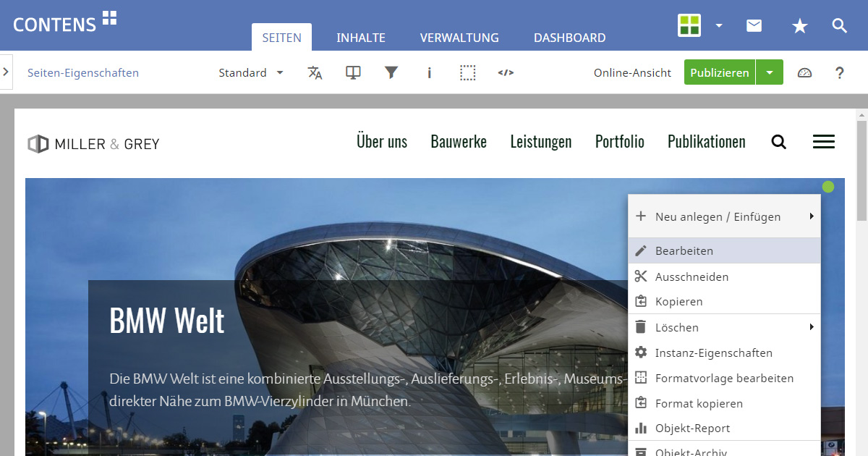This screenshot has width=868, height=456.
Task: Click the preview monitor icon
Action: [x=353, y=72]
